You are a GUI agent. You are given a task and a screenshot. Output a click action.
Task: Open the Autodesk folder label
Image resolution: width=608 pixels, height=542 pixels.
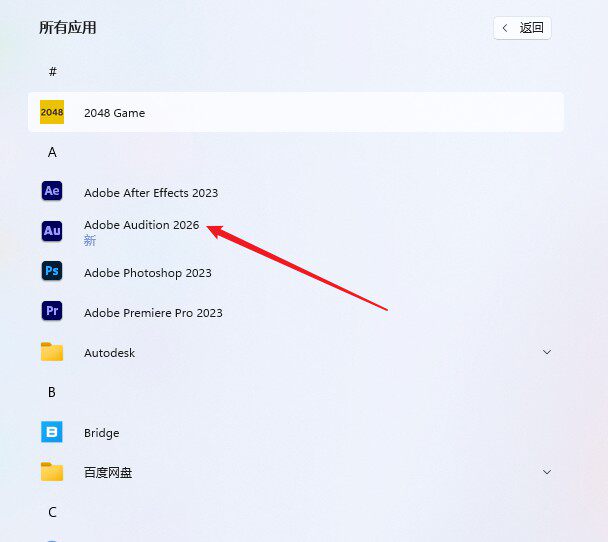point(109,353)
